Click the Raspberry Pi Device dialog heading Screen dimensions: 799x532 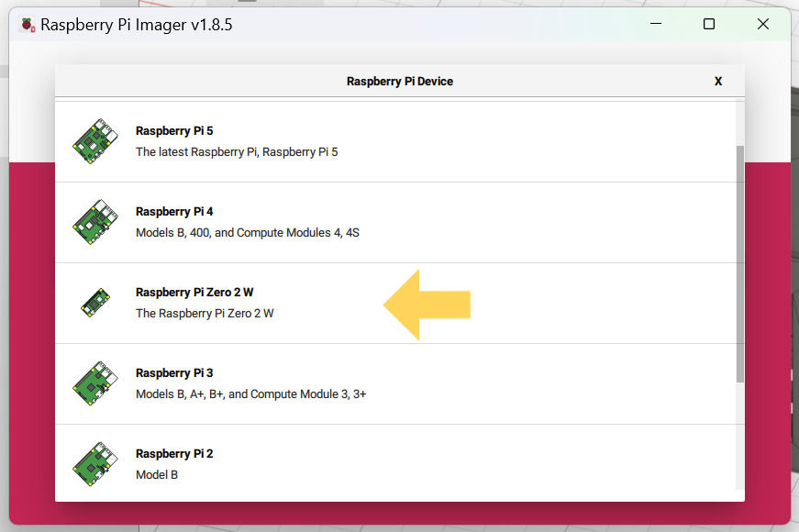tap(400, 82)
